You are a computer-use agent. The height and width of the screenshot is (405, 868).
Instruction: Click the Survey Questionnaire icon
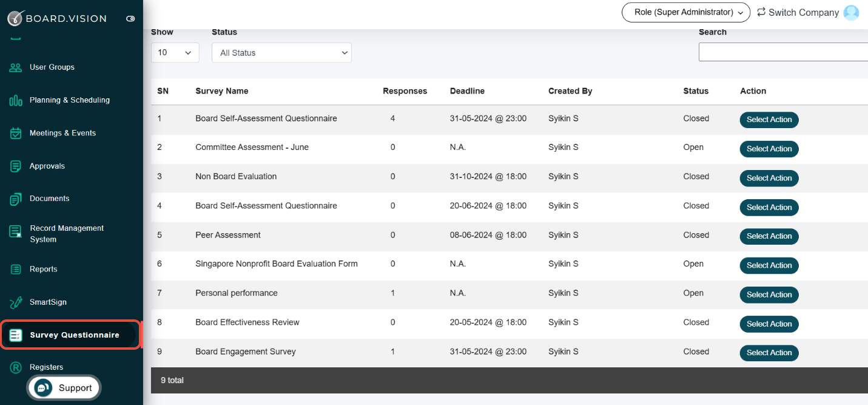(16, 335)
